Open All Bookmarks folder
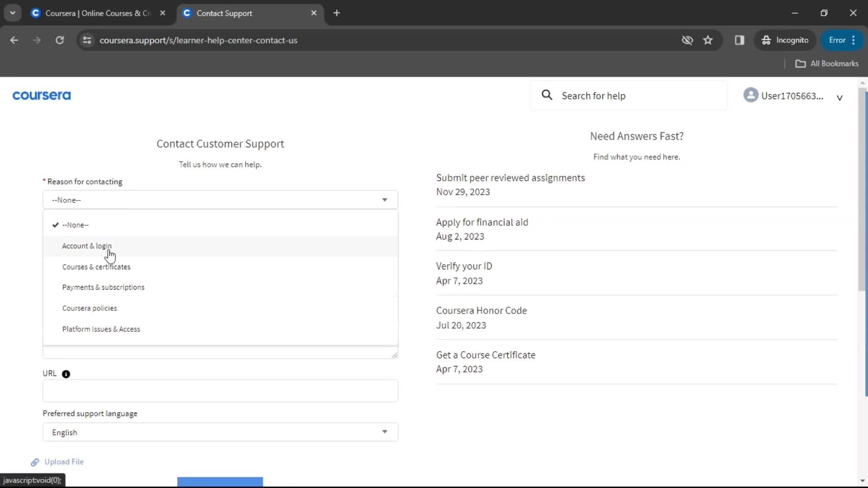868x488 pixels. coord(827,64)
